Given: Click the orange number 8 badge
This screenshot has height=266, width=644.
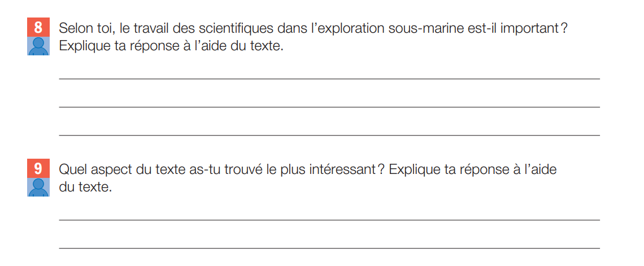Looking at the screenshot, I should pos(38,28).
